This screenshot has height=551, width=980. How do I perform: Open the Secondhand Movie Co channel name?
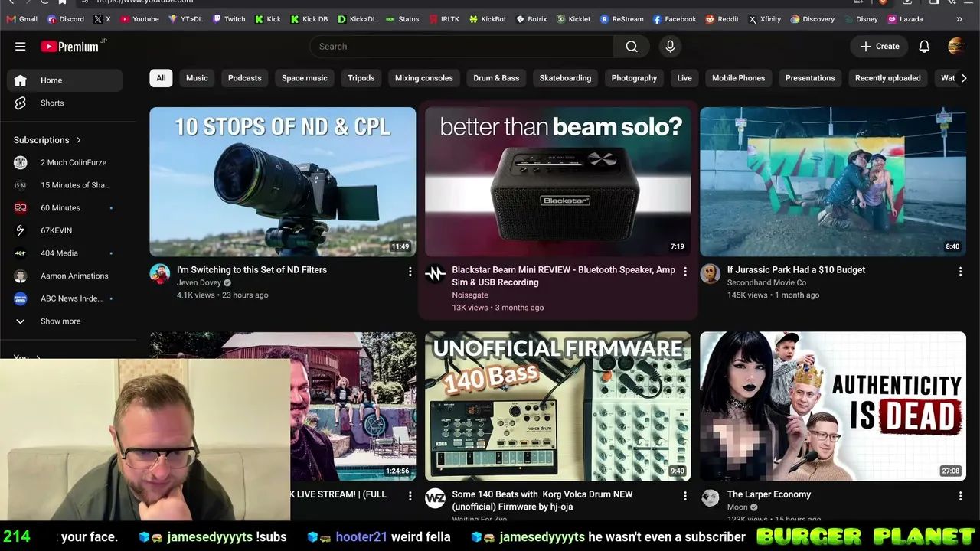point(766,283)
